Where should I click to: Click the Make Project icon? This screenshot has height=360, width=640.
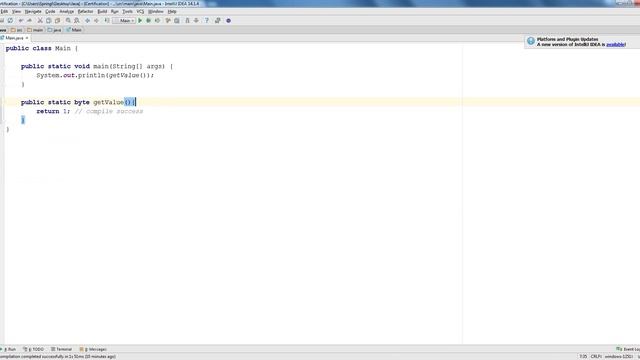[107, 20]
